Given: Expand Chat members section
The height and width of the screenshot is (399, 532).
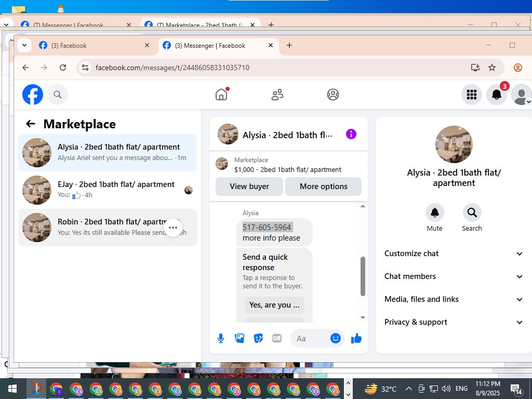Looking at the screenshot, I should click(454, 276).
